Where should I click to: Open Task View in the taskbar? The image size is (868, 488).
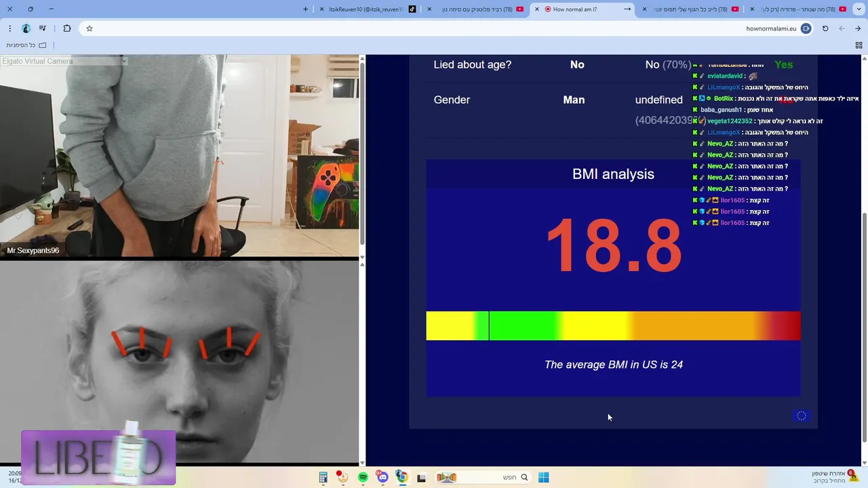click(x=421, y=477)
